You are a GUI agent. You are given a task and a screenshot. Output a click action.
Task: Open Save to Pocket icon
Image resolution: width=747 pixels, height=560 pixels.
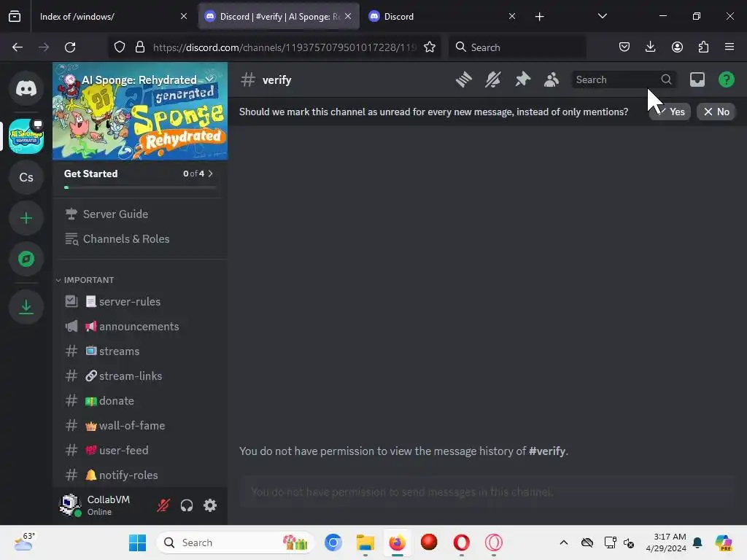coord(624,47)
